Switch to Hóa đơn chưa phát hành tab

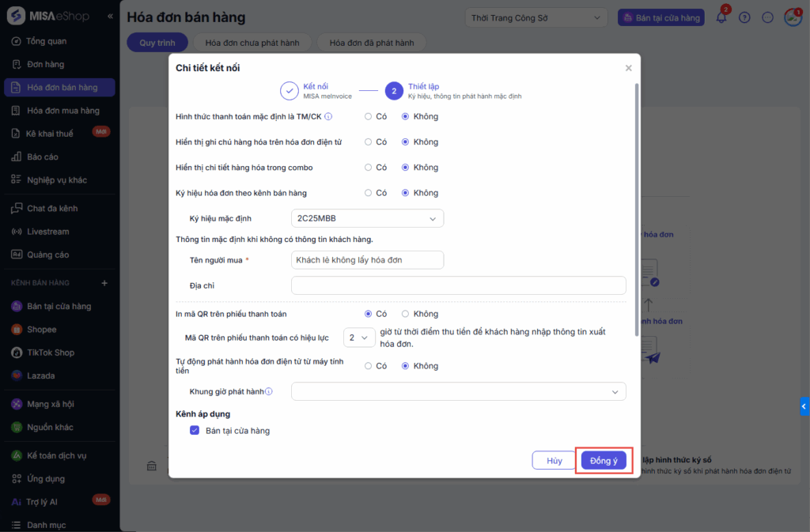[252, 43]
